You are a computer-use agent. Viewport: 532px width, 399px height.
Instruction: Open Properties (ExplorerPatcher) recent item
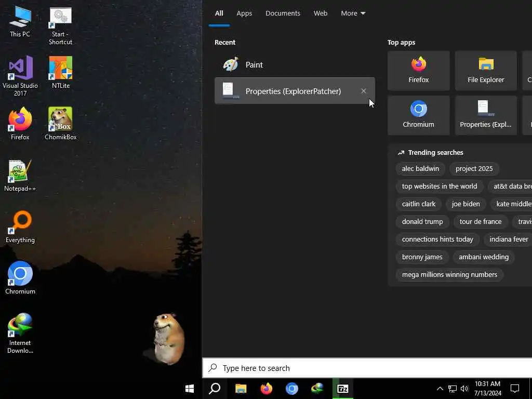[295, 91]
